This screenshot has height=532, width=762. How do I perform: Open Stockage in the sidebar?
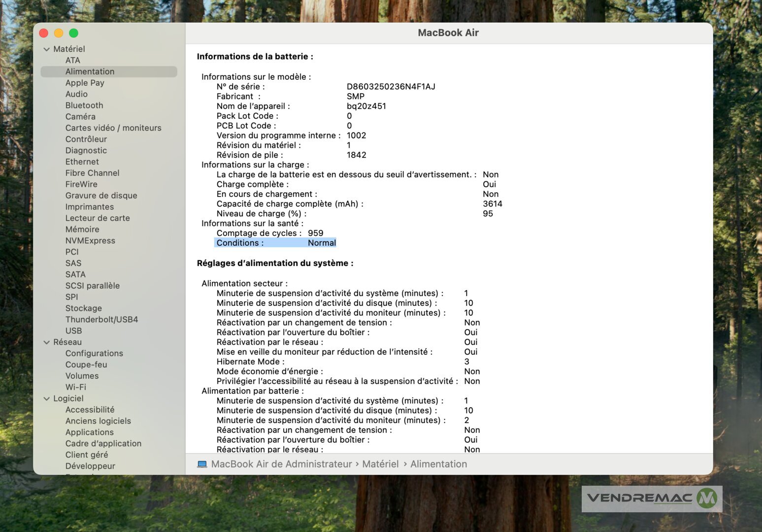(x=83, y=308)
